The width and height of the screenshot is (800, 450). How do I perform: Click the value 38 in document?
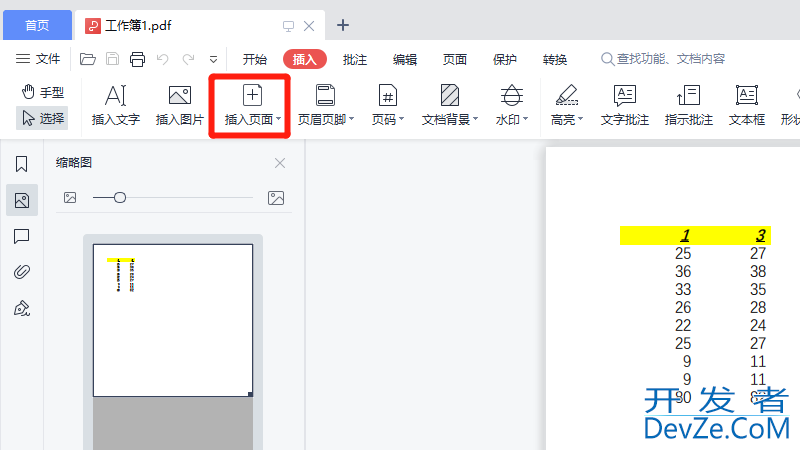(758, 271)
